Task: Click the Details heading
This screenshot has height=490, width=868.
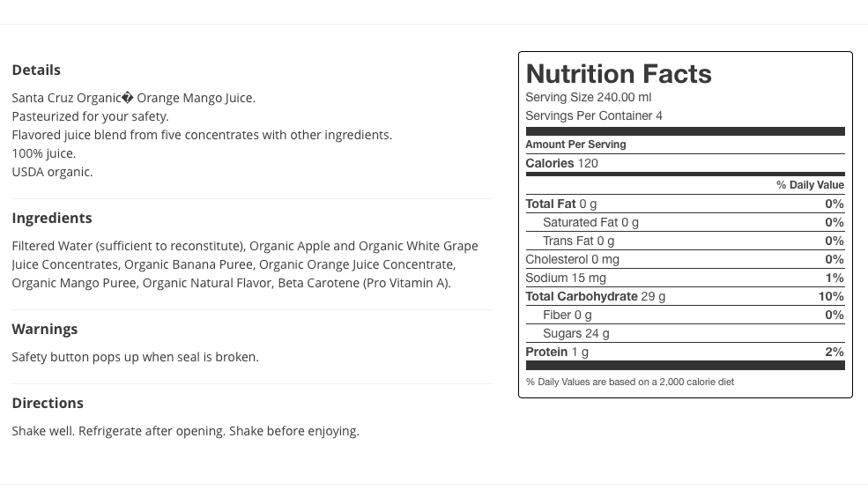Action: 36,71
